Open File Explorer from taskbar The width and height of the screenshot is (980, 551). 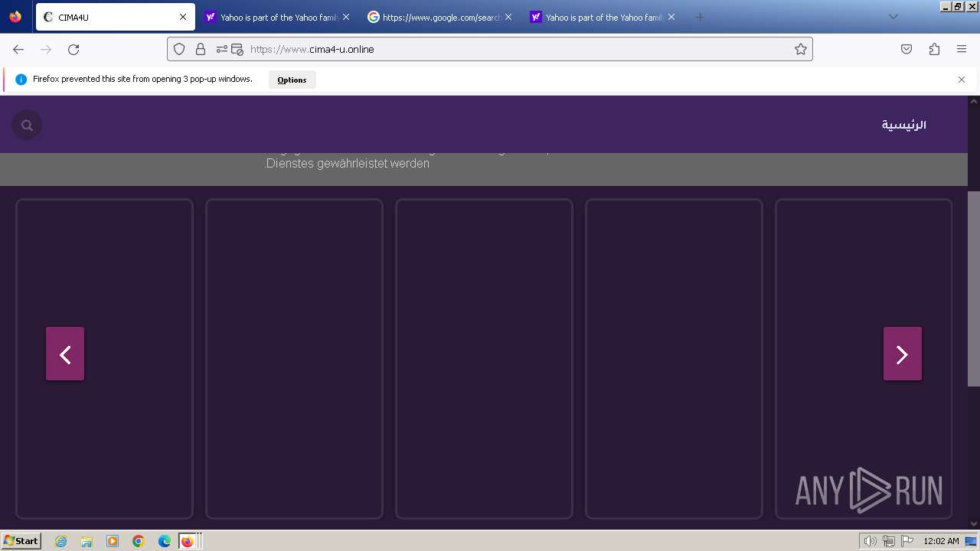(87, 541)
